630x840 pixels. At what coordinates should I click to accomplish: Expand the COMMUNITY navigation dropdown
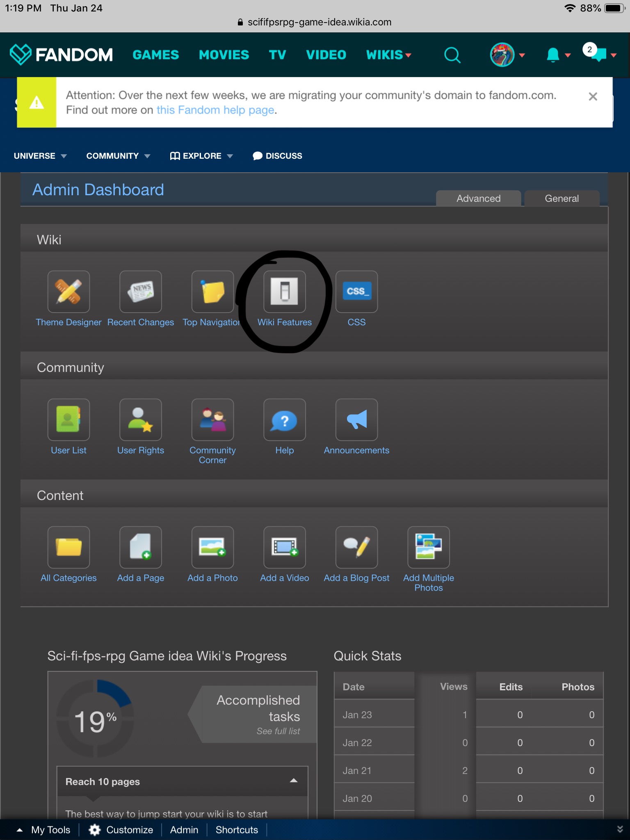tap(118, 156)
